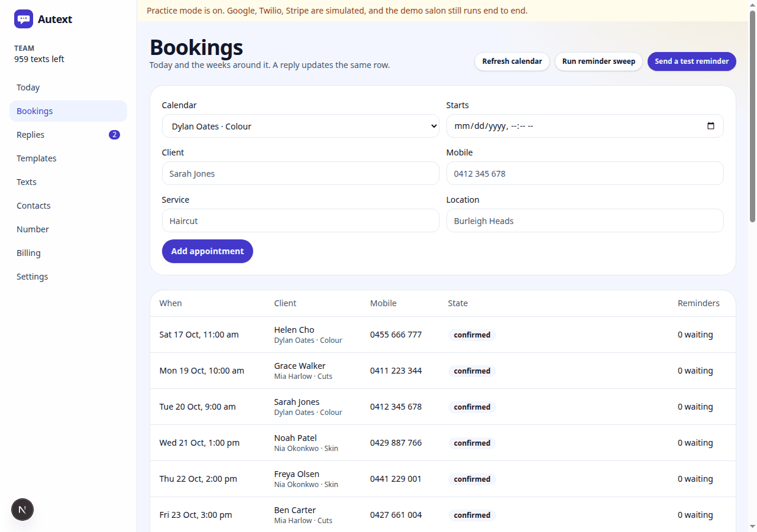The image size is (757, 532).
Task: Click mobile number 0429 887 766
Action: tap(396, 443)
